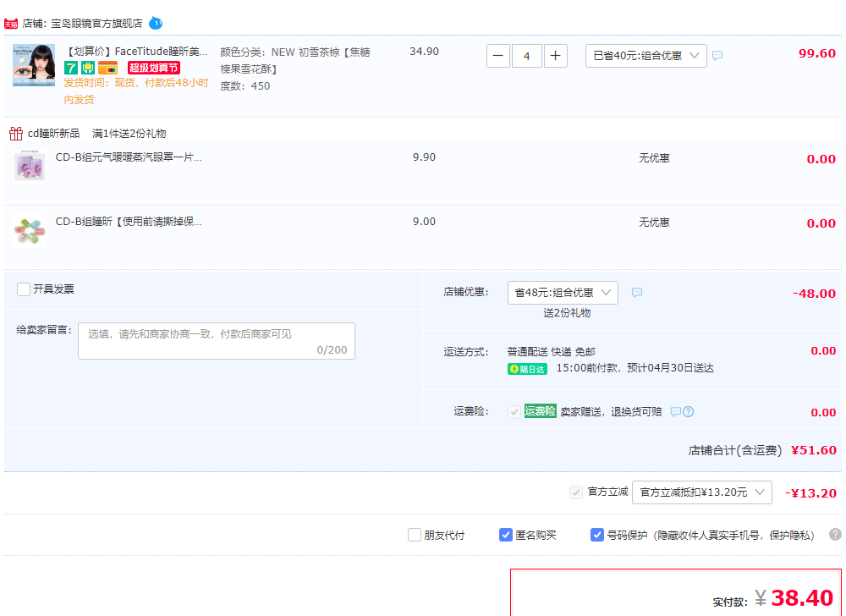Click the Tmall logo icon beside the store name

click(x=11, y=24)
